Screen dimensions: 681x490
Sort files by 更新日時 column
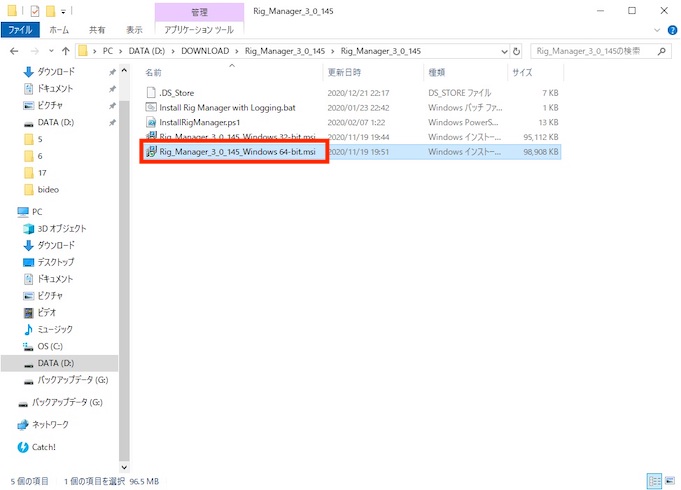344,73
